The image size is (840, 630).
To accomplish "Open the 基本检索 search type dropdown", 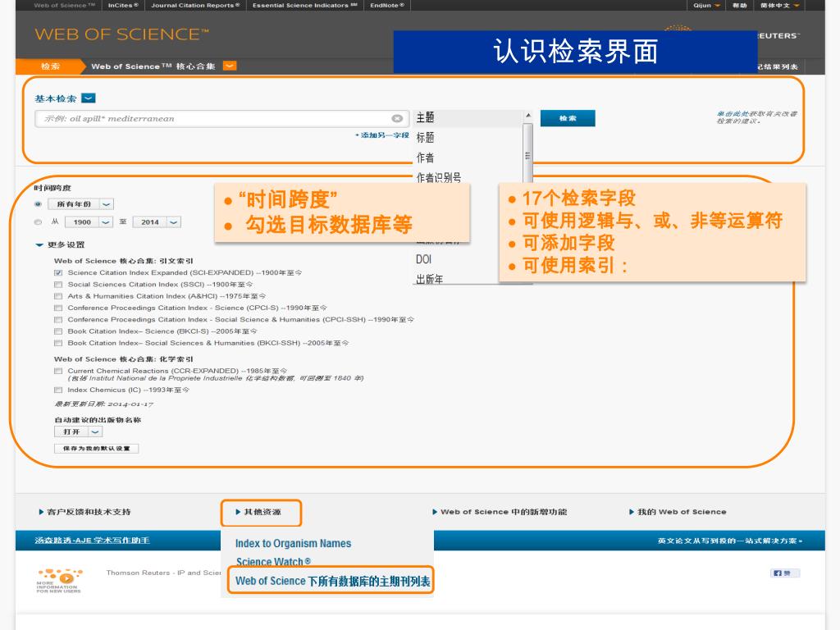I will coord(89,98).
